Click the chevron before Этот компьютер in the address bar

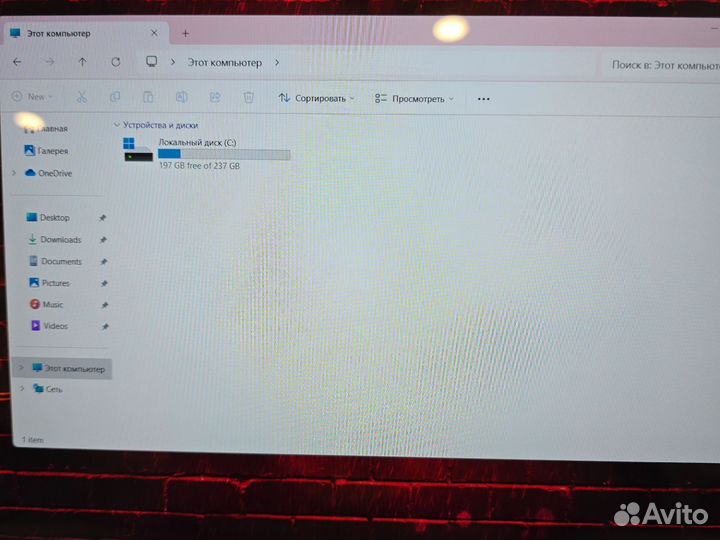click(x=173, y=62)
